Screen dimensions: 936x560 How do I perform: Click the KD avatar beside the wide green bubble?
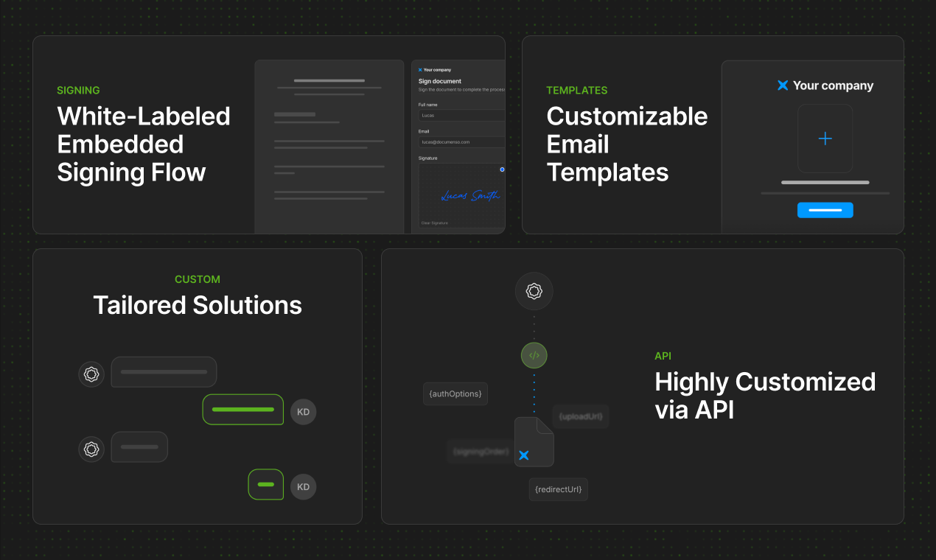point(303,412)
